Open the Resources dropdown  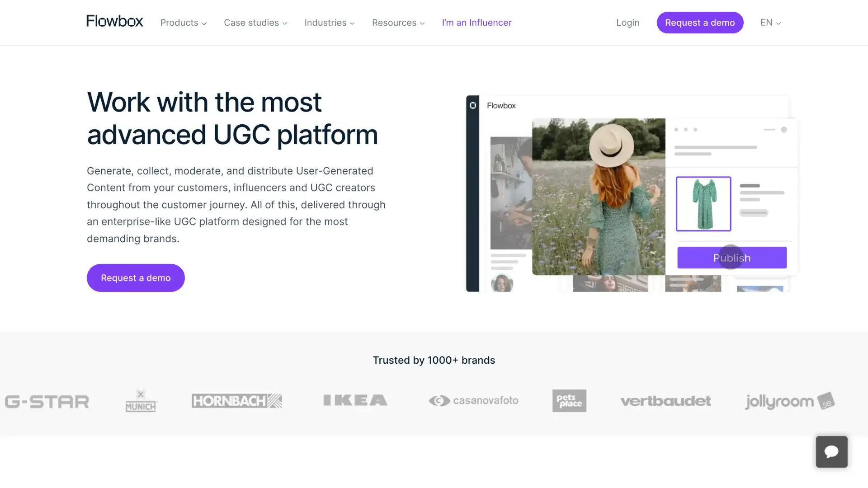397,23
